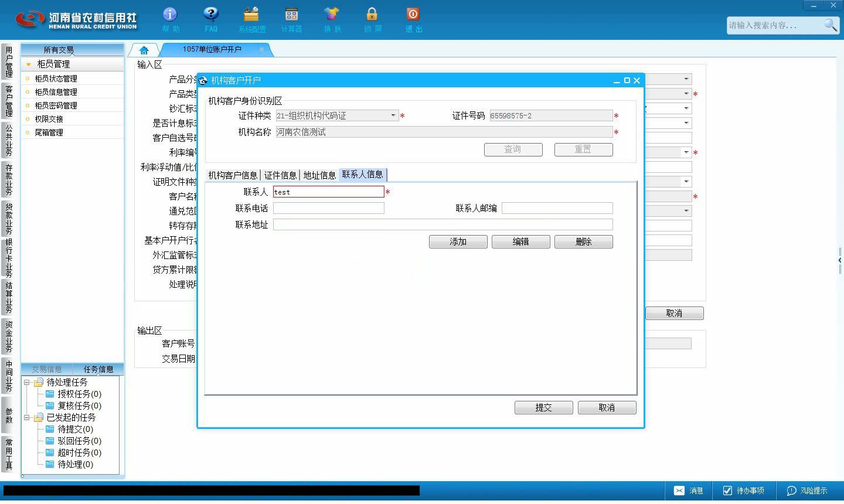Screen dimensions: 844x504
Task: Focus the 联系人邮编 input field
Action: (557, 208)
